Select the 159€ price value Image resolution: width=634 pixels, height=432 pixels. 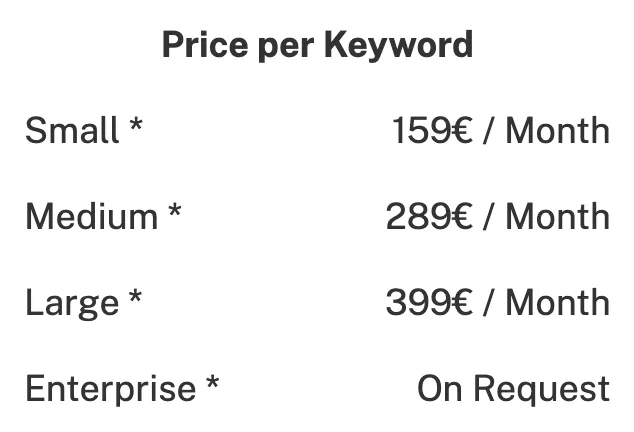coord(432,130)
